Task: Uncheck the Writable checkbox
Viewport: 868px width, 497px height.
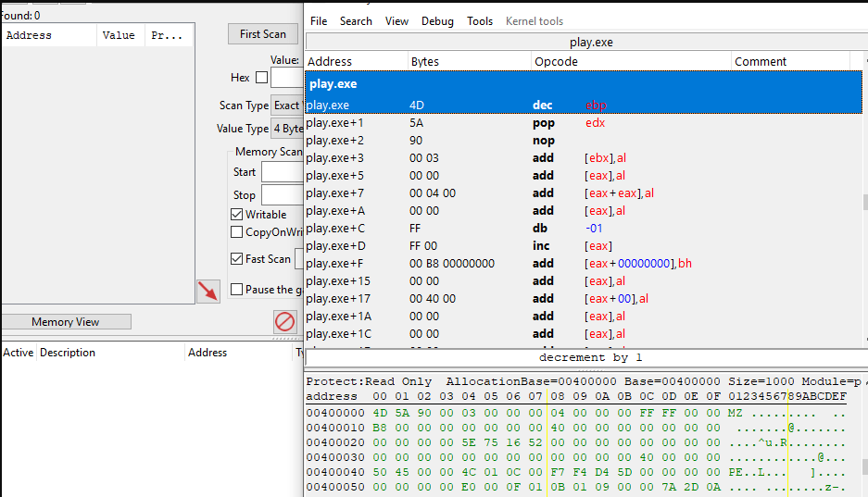Action: click(236, 215)
